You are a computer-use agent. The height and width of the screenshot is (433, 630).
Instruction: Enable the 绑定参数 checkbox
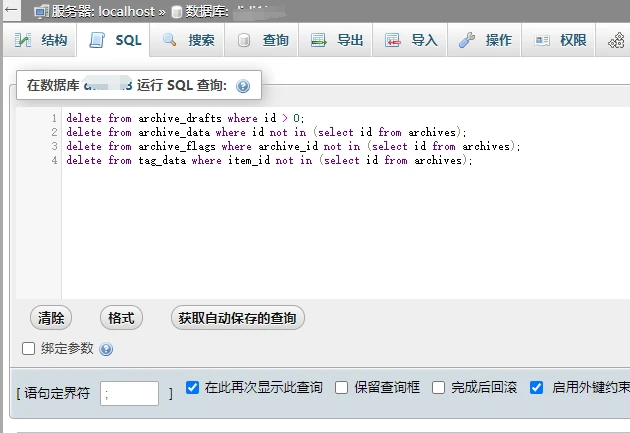coord(29,349)
